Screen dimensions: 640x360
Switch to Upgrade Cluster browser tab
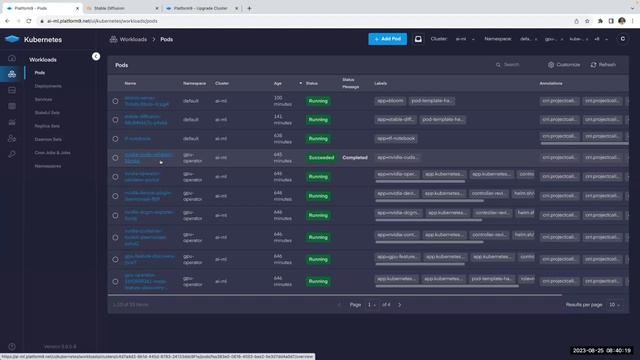click(202, 8)
